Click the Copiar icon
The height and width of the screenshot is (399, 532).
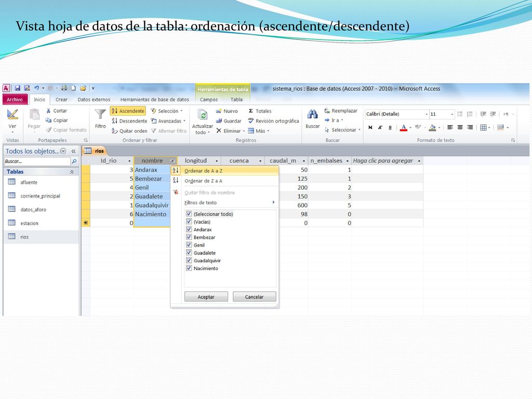tap(48, 120)
